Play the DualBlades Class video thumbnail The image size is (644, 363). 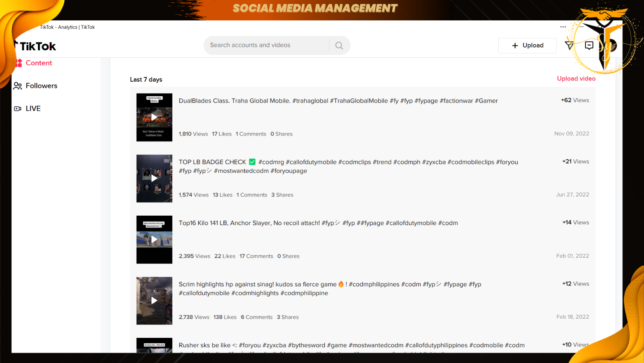[154, 117]
